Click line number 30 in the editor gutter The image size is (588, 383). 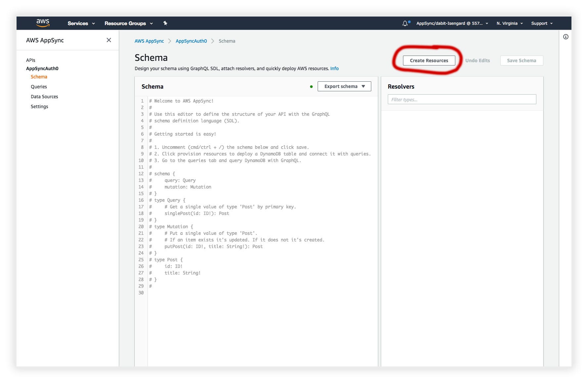141,293
